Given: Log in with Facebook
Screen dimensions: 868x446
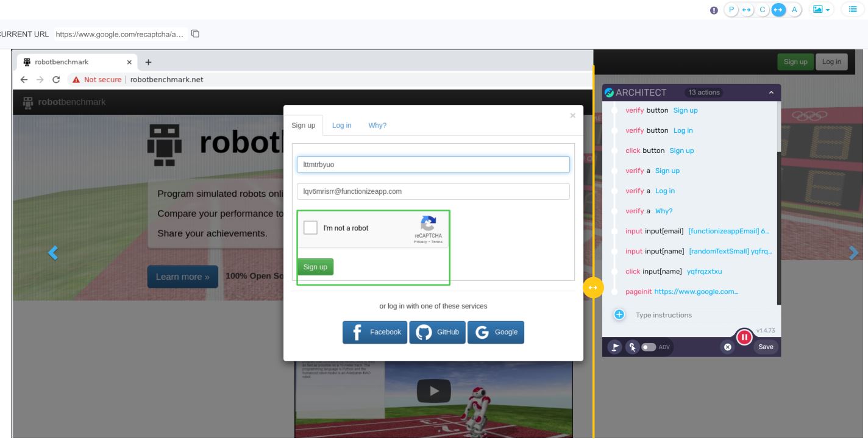Looking at the screenshot, I should pyautogui.click(x=375, y=332).
